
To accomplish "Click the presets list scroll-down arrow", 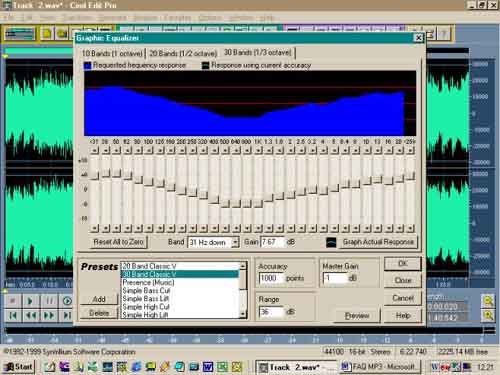I will pyautogui.click(x=243, y=314).
